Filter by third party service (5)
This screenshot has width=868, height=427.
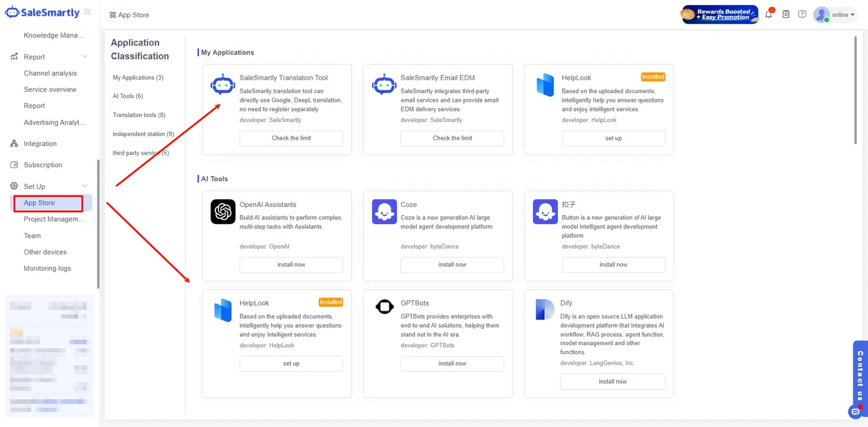[141, 153]
